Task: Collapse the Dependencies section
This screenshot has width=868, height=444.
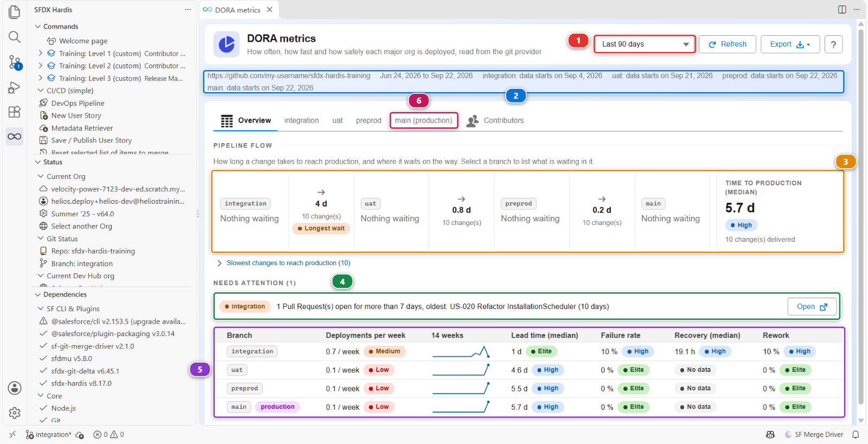Action: coord(61,294)
